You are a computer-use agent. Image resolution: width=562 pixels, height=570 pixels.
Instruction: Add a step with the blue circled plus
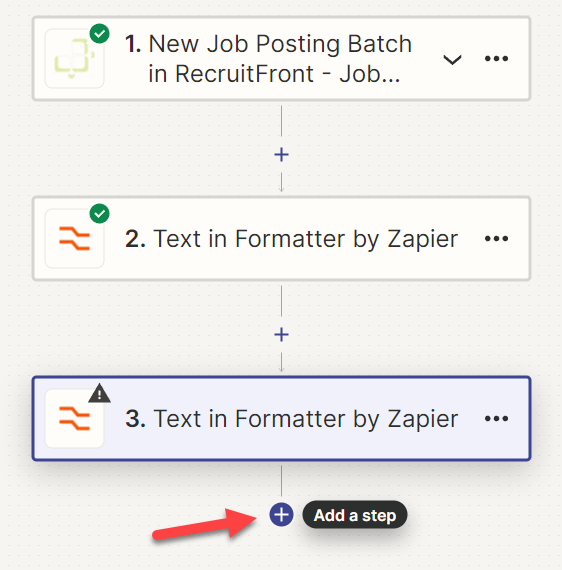[281, 515]
